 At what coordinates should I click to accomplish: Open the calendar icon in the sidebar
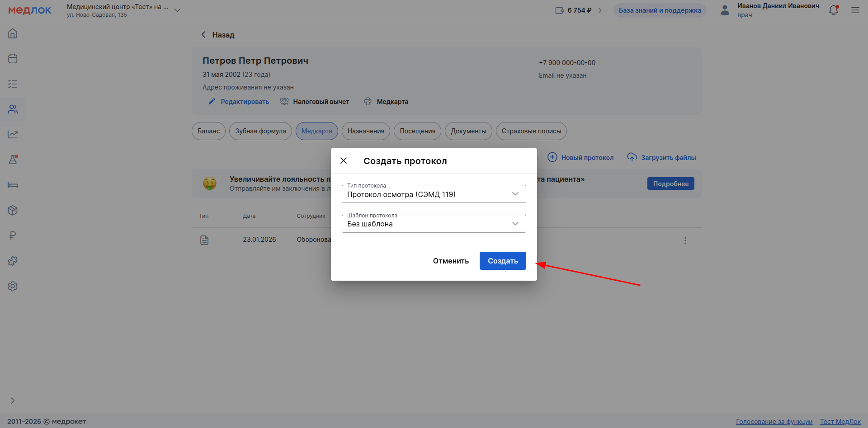13,59
